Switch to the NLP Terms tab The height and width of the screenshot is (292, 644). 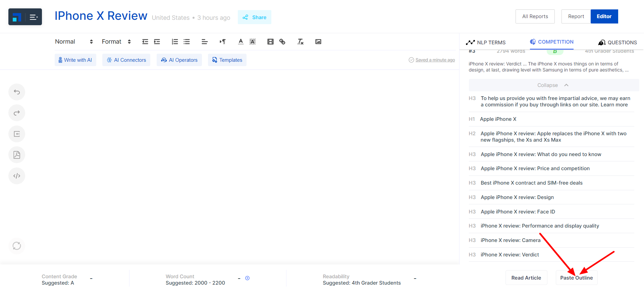click(x=486, y=42)
